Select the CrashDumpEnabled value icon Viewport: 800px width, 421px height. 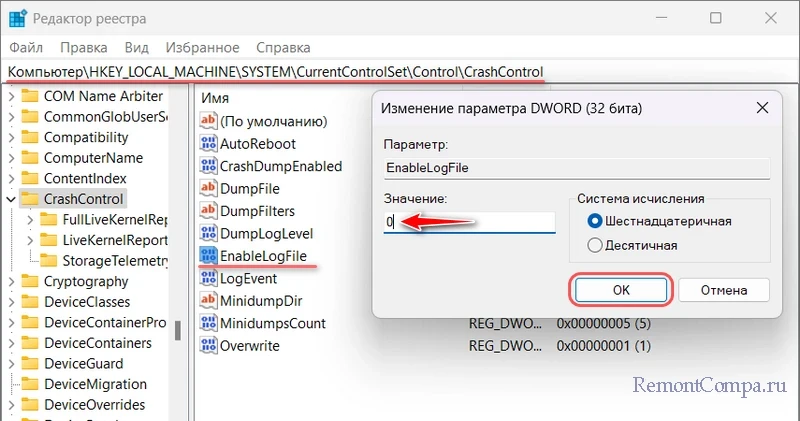208,166
